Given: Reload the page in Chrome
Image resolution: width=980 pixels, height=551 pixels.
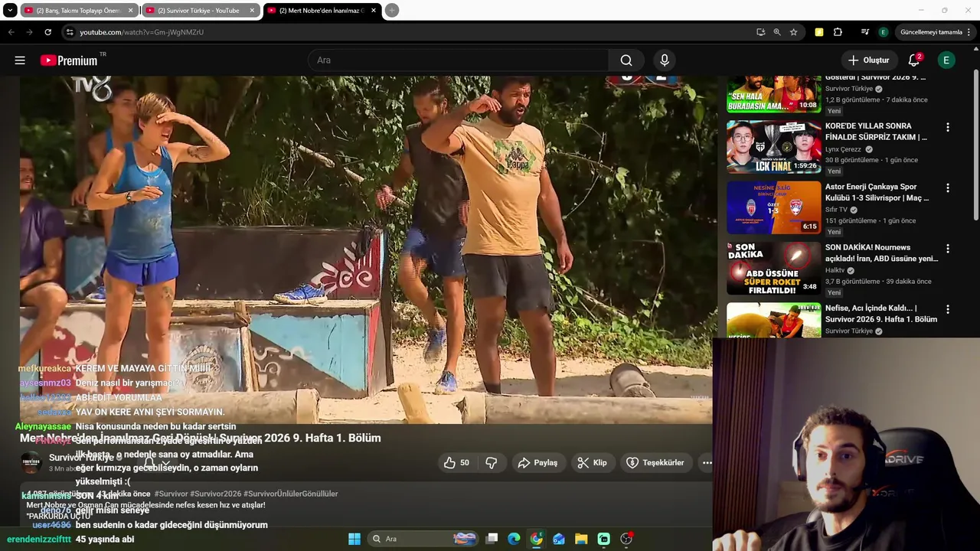Looking at the screenshot, I should pos(47,32).
